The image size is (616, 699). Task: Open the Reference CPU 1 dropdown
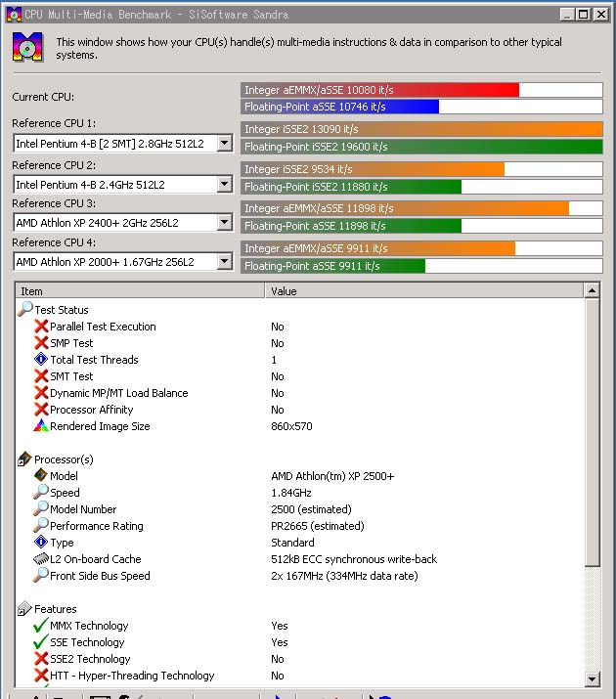[224, 144]
